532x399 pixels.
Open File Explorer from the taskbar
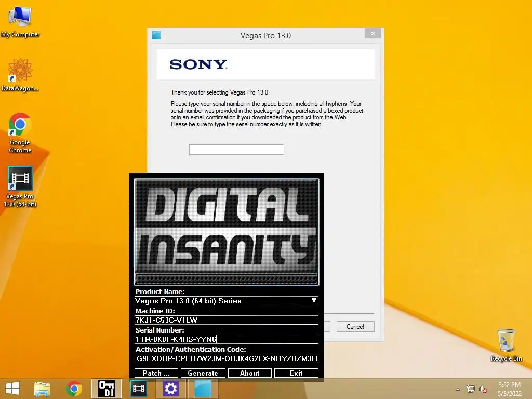pyautogui.click(x=42, y=389)
